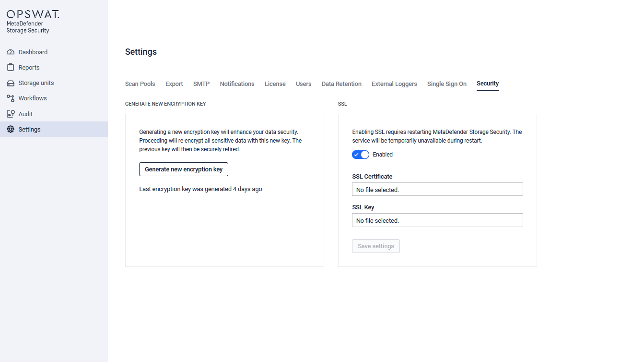Open the License tab
This screenshot has width=644, height=362.
coord(275,84)
